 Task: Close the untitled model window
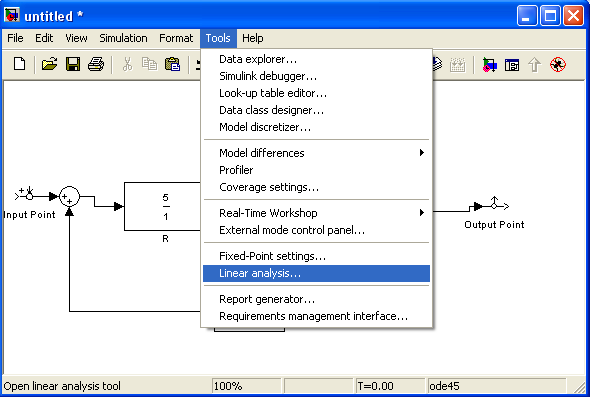click(573, 16)
